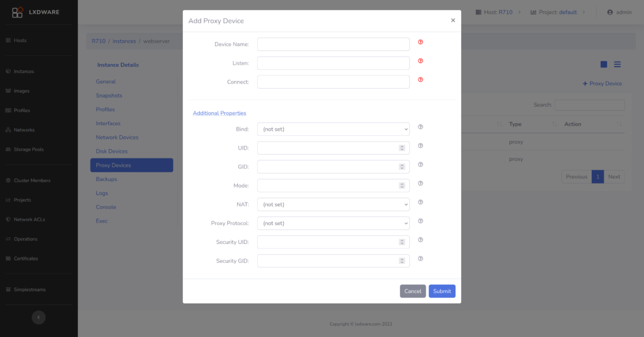The width and height of the screenshot is (644, 337).
Task: Click the Search box in the table
Action: [x=589, y=105]
